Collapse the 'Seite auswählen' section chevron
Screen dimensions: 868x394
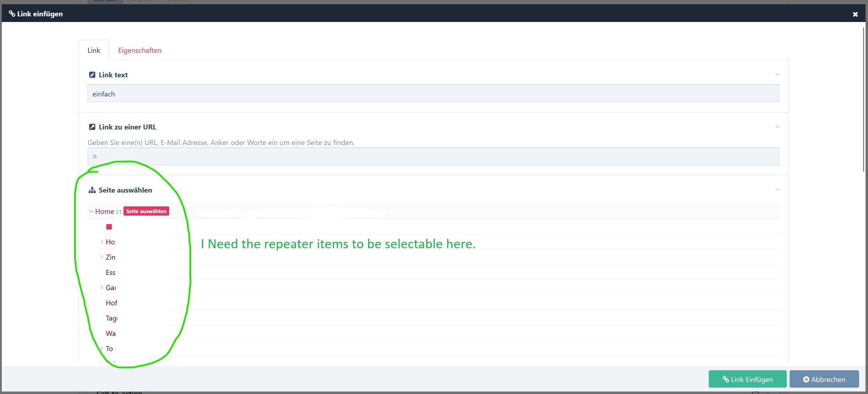click(777, 190)
